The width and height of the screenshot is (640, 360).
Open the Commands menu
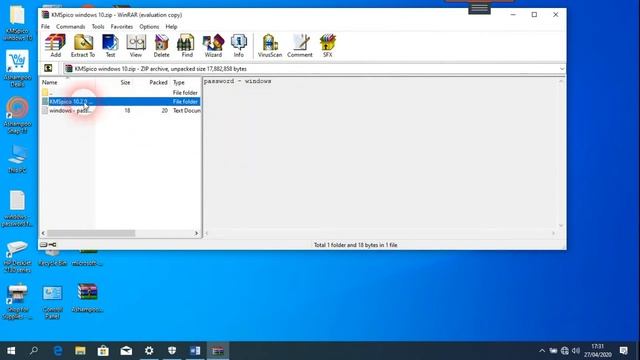[x=71, y=27]
